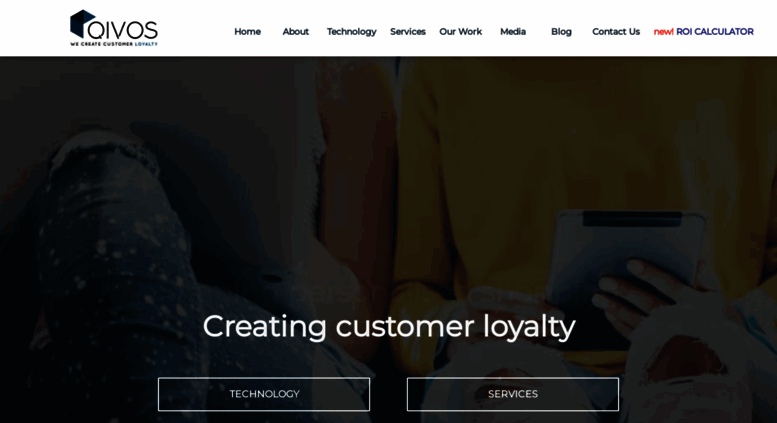Open the Technology item in top navigation
Screen dimensions: 777x423
point(351,32)
